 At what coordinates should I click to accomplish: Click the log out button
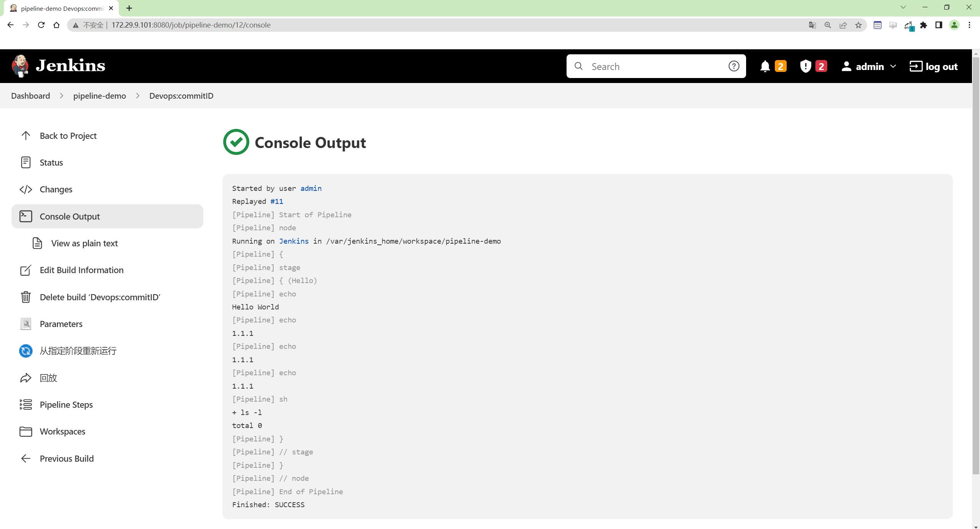pyautogui.click(x=934, y=67)
